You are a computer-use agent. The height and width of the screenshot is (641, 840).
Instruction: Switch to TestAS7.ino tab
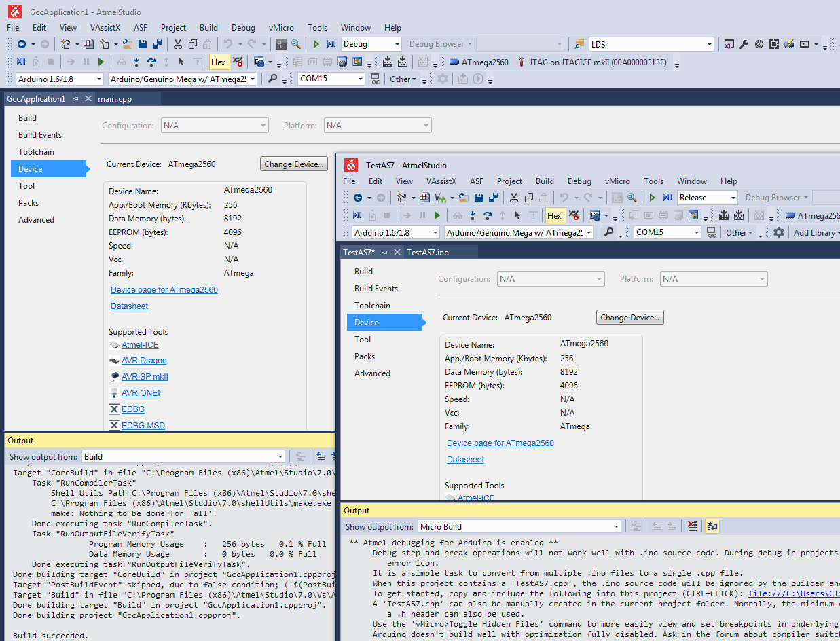click(x=428, y=252)
